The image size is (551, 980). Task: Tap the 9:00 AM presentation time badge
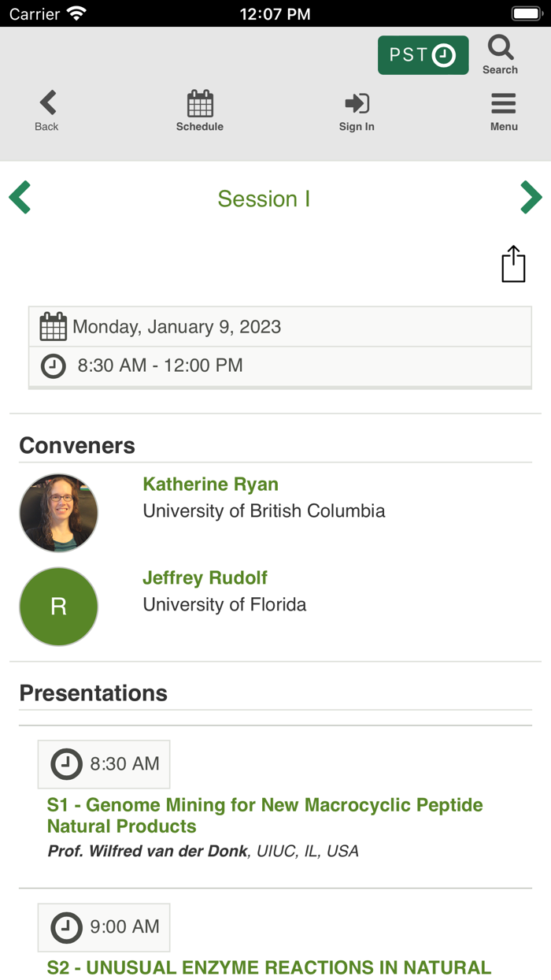point(104,927)
